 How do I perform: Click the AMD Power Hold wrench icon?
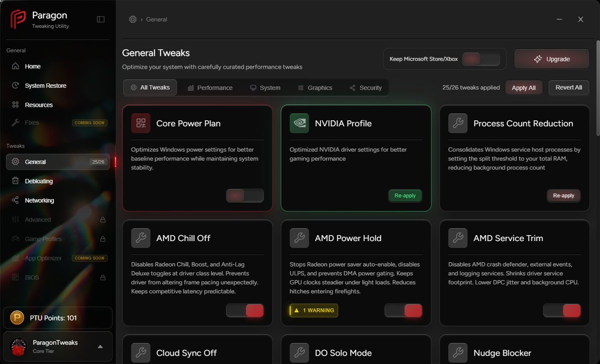tap(299, 238)
